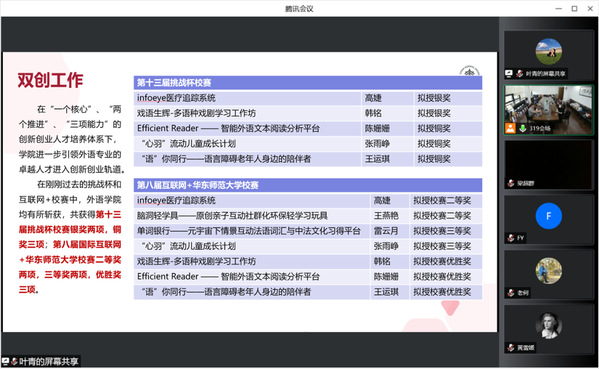
Task: Click the muted microphone icon next to FY
Action: coord(511,238)
